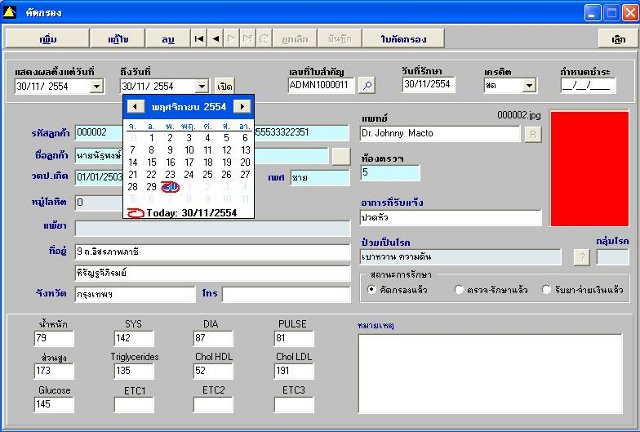Click the เพิ่ม (add) toolbar button
The image size is (640, 432).
(x=48, y=39)
